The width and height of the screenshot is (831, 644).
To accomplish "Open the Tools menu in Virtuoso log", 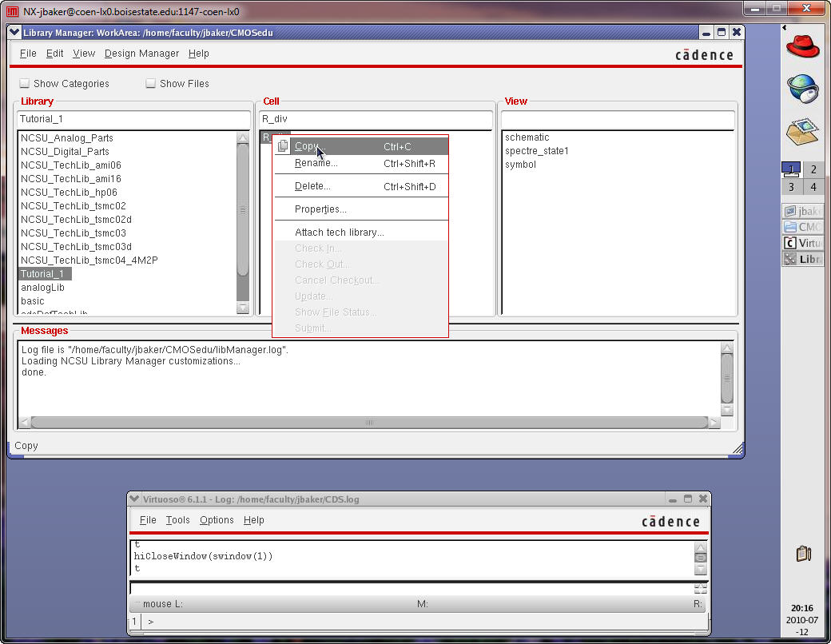I will 177,520.
